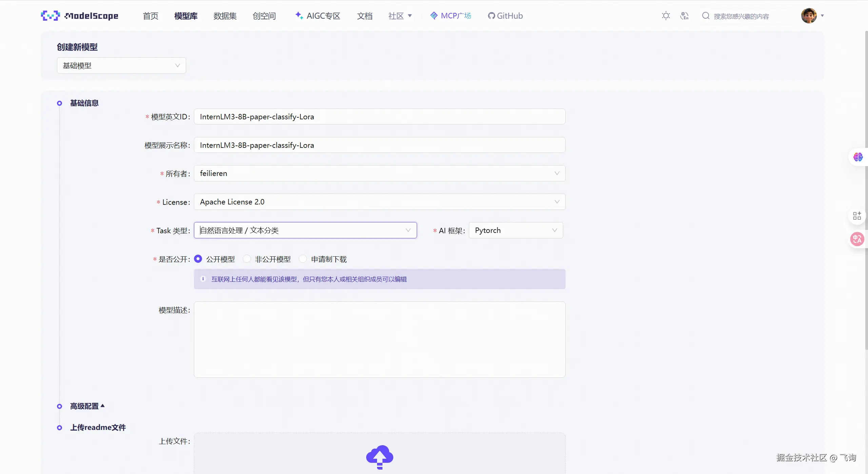Click the search magnifier icon
The height and width of the screenshot is (474, 868).
click(x=706, y=16)
